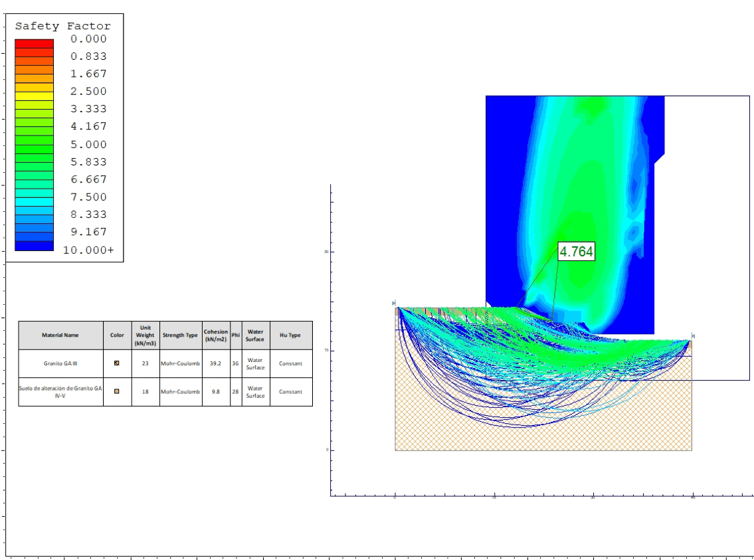This screenshot has height=560, width=754.
Task: Click the Strength Type column header
Action: point(181,335)
